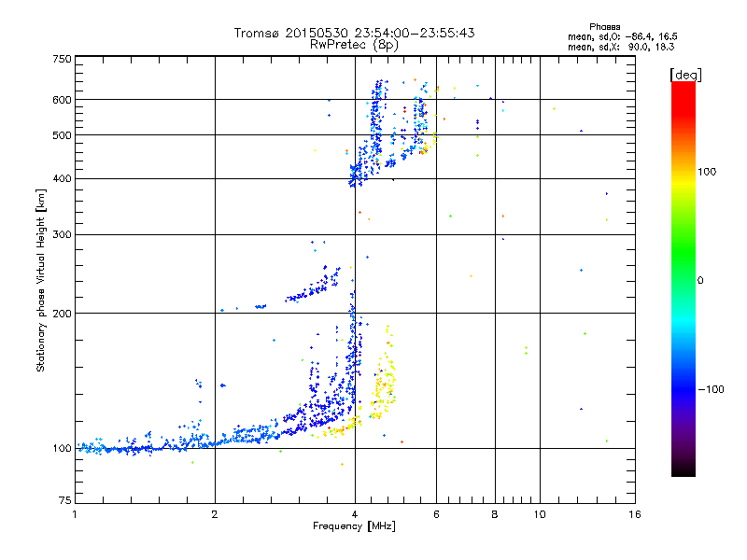Click the x-axis label 'Frequency [MHz]'

click(x=354, y=526)
